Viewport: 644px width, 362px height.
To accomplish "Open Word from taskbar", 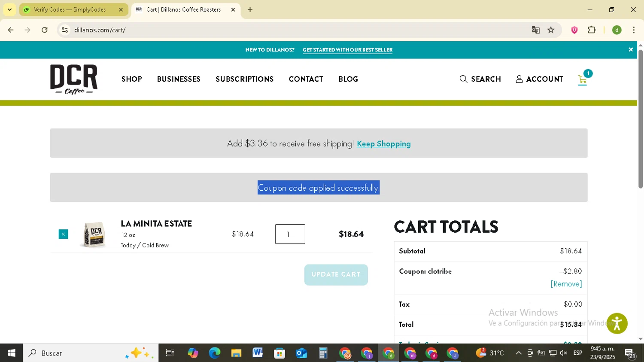I will pos(258,353).
